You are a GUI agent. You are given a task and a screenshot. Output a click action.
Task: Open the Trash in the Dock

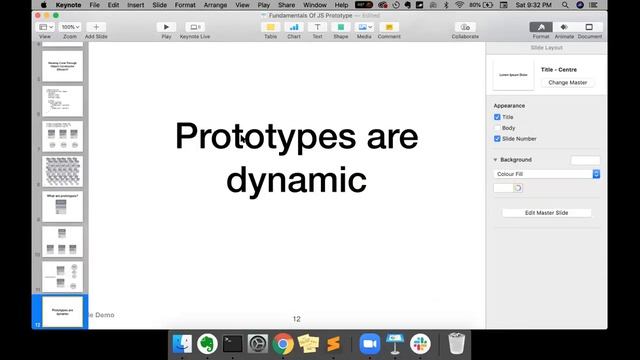click(456, 343)
